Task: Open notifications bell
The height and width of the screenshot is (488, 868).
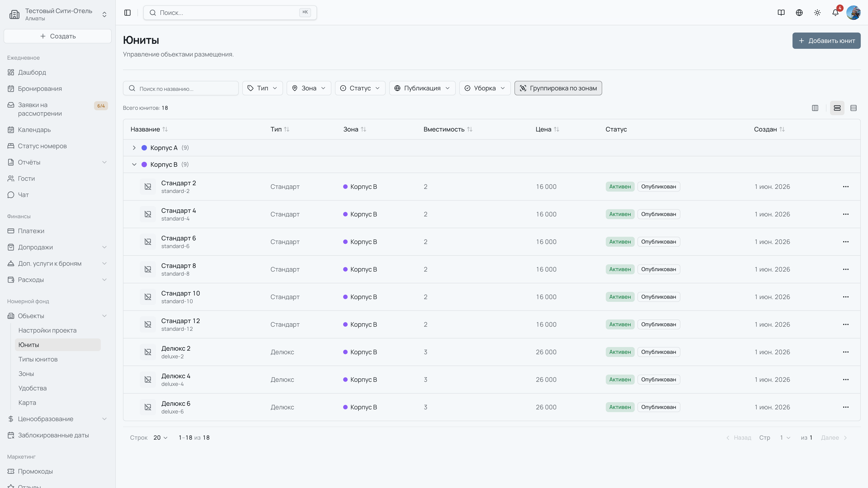Action: click(835, 13)
